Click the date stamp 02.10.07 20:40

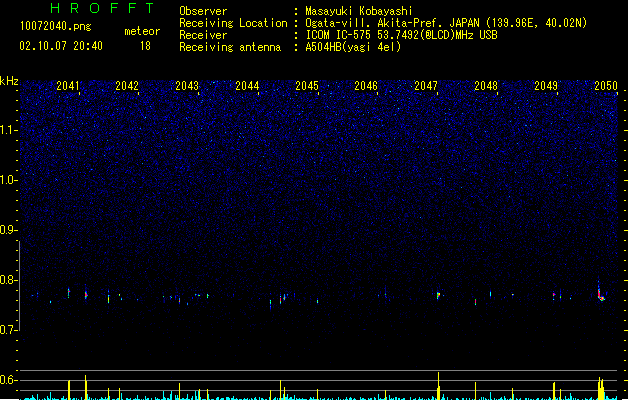pyautogui.click(x=61, y=46)
